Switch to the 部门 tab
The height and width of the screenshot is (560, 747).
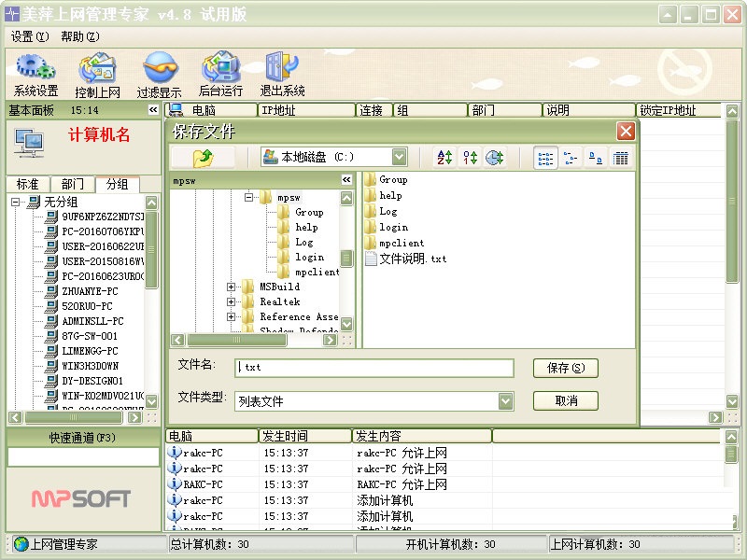tap(72, 185)
